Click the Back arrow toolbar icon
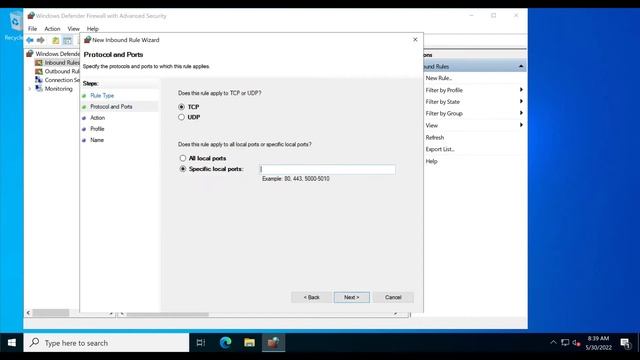Viewport: 640px width, 360px height. coord(30,40)
